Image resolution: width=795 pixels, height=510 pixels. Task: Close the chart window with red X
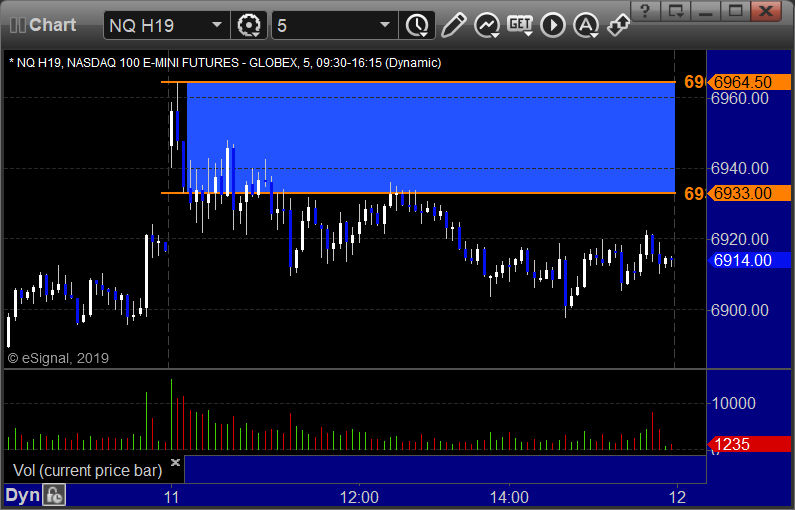tap(766, 10)
